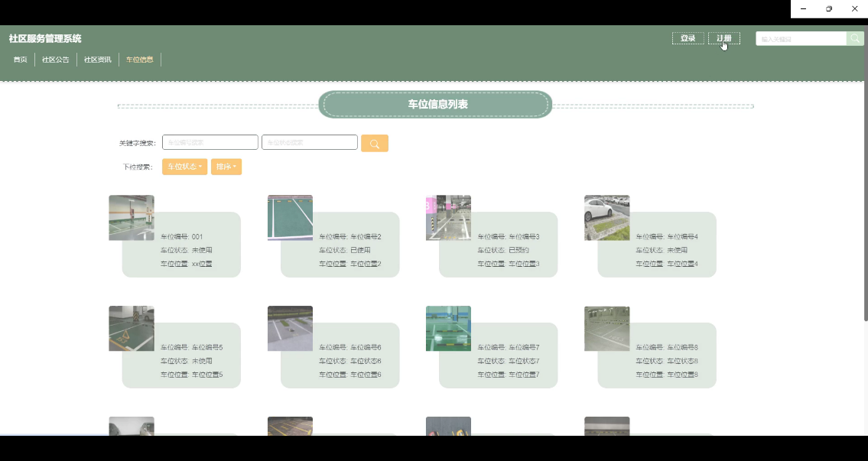The height and width of the screenshot is (461, 868).
Task: Select the 车位信息 menu item
Action: point(139,60)
